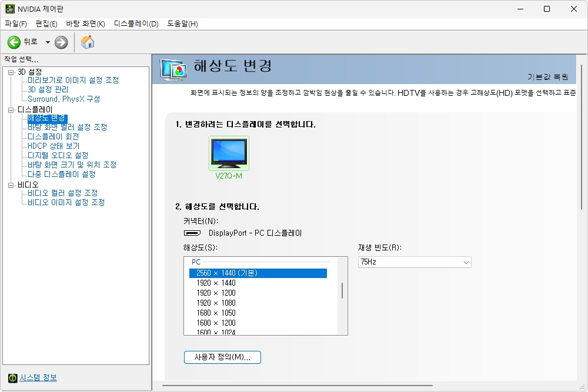
Task: Open HDCP 상태 보기 page
Action: click(54, 146)
